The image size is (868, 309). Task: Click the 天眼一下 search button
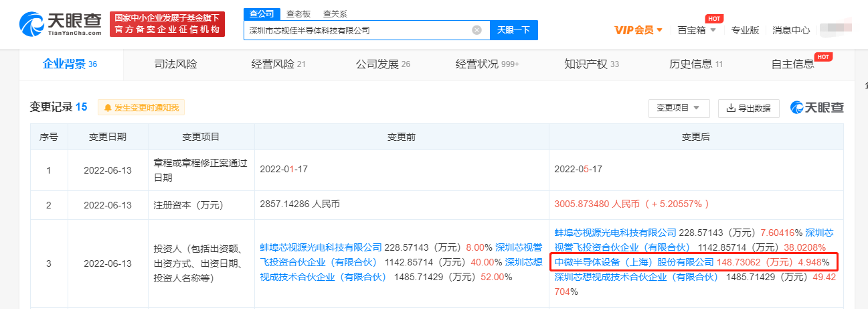514,30
